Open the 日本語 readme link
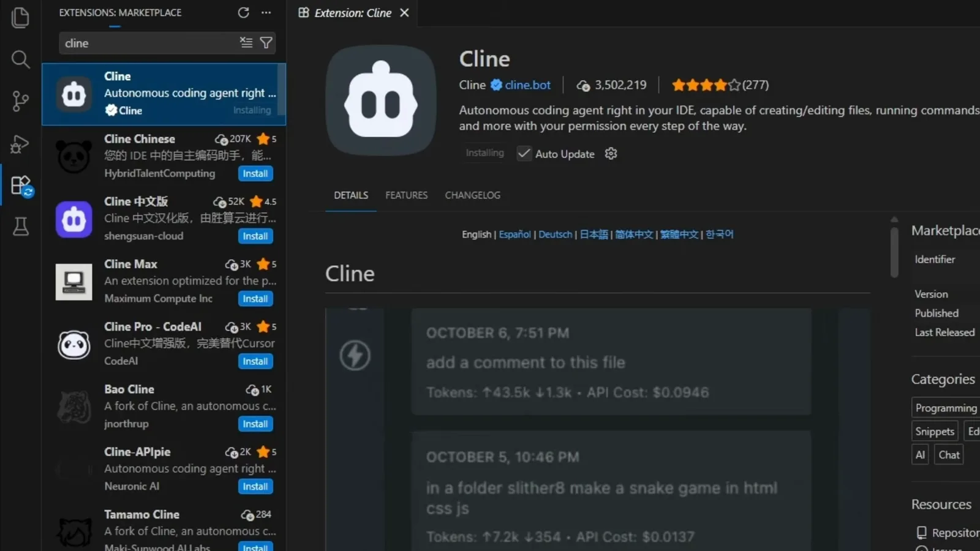The width and height of the screenshot is (980, 551). 594,234
